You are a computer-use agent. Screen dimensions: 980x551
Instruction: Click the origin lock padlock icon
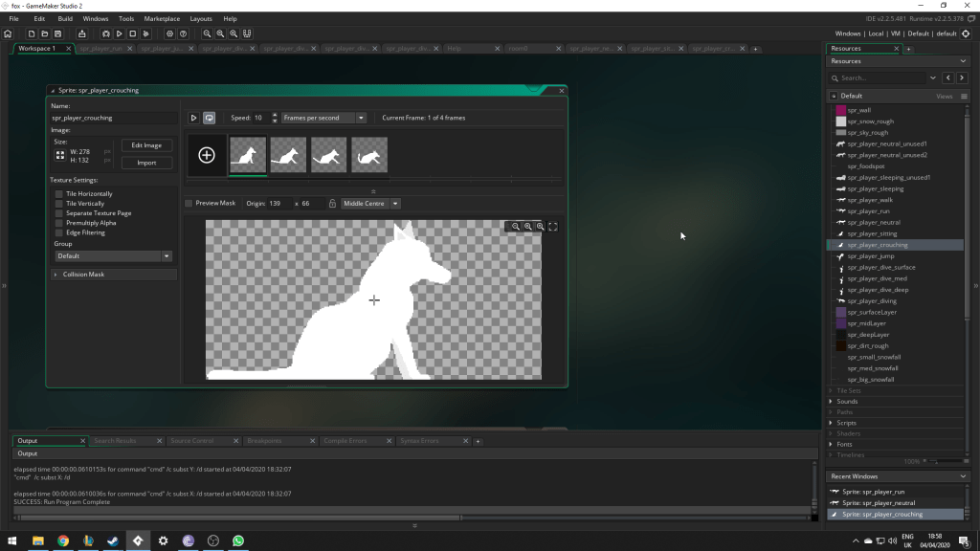(x=332, y=204)
